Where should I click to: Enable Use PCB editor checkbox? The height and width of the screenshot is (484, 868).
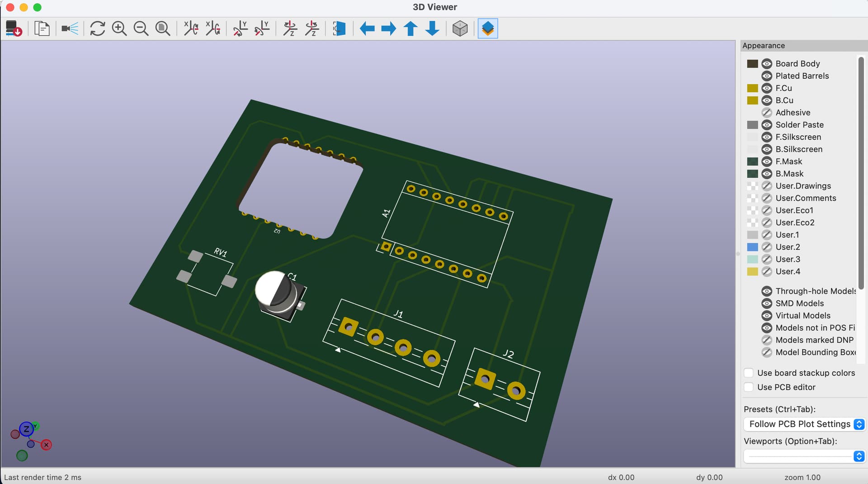[x=749, y=387]
